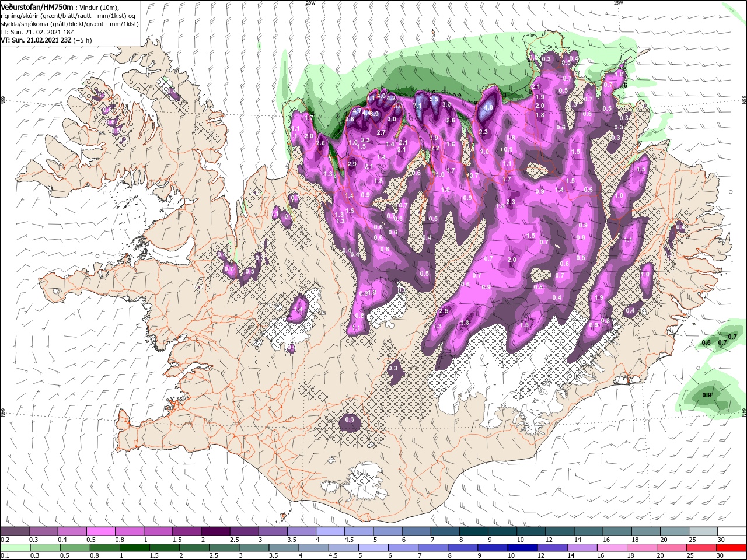Click the '0.2' label under snow legend

(4, 539)
